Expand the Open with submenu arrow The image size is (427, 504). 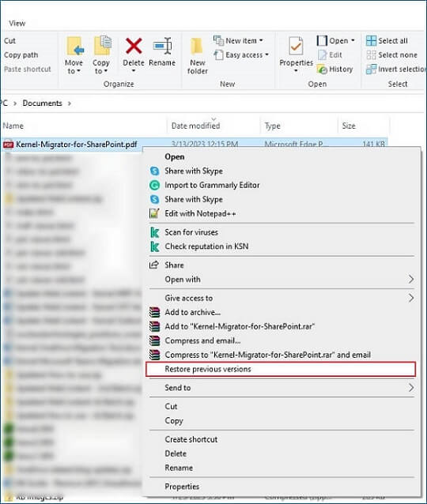(x=411, y=280)
